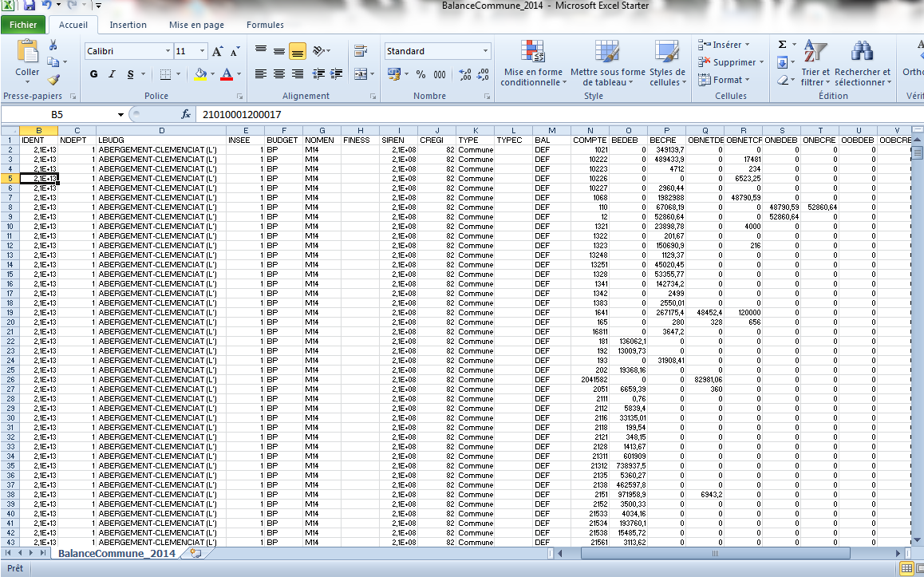Open Alignement group dialog launcher
The image size is (924, 577).
tap(373, 96)
